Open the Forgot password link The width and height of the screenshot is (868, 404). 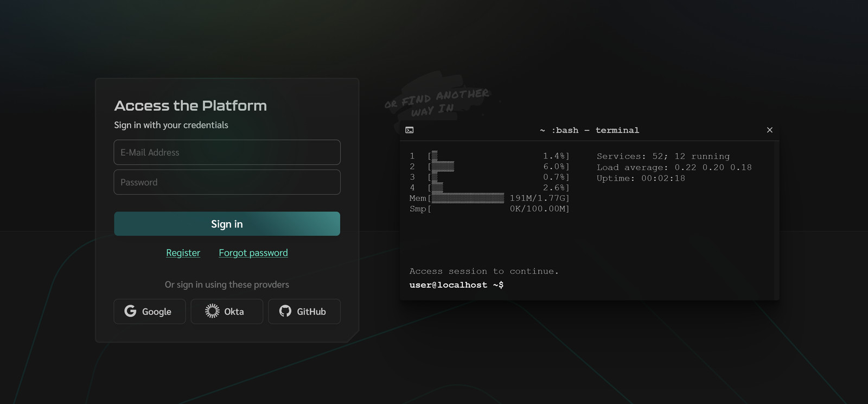(x=253, y=253)
